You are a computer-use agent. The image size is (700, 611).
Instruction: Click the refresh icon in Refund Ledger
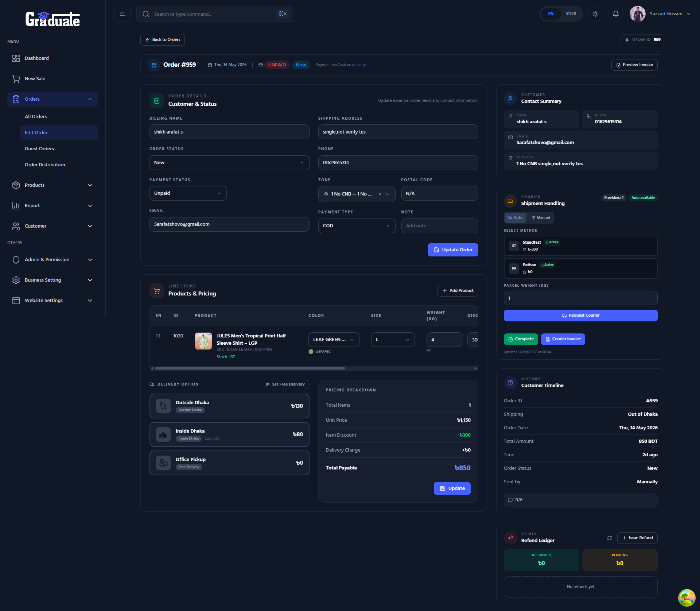609,538
